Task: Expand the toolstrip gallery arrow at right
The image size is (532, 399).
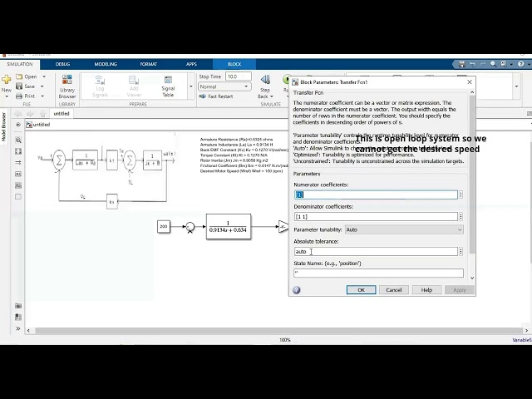Action: coord(517,86)
